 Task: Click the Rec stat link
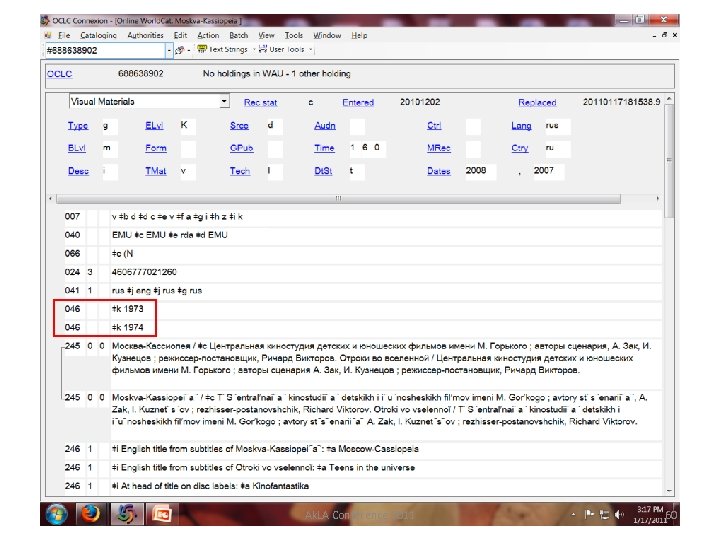coord(260,102)
